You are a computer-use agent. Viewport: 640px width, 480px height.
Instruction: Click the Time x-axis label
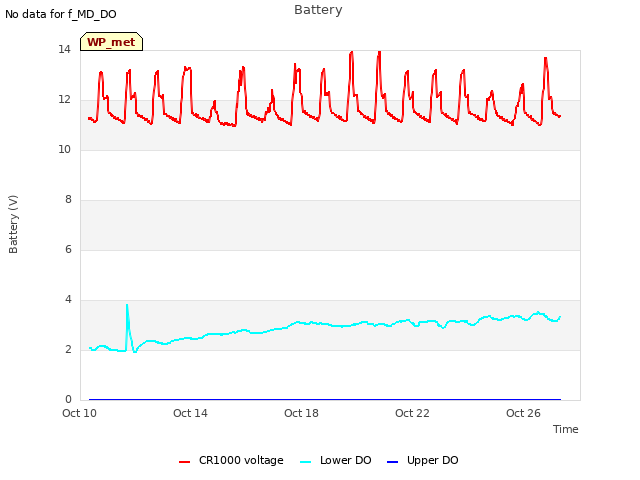coord(566,429)
